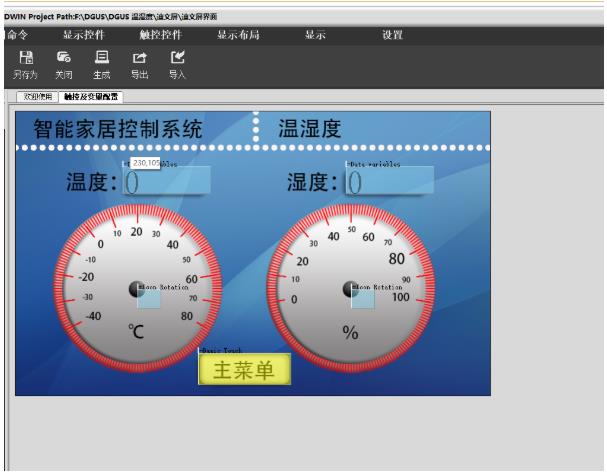This screenshot has width=607, height=476.
Task: Click the % unit on humidity gauge
Action: [x=350, y=332]
